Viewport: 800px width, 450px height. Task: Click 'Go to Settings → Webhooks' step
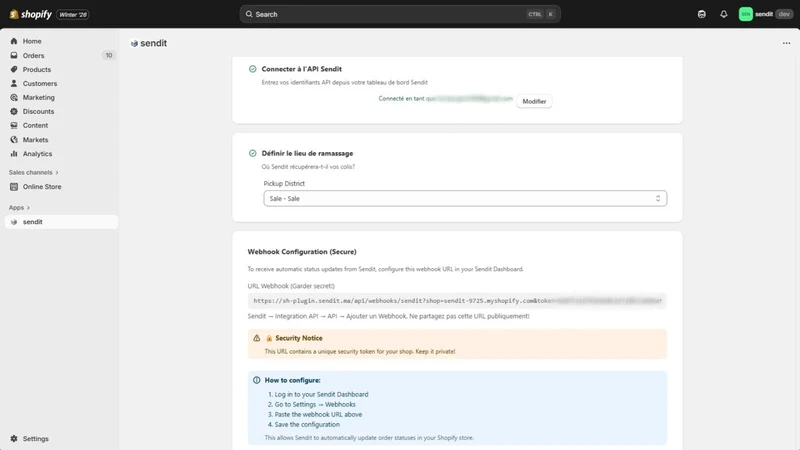[315, 404]
